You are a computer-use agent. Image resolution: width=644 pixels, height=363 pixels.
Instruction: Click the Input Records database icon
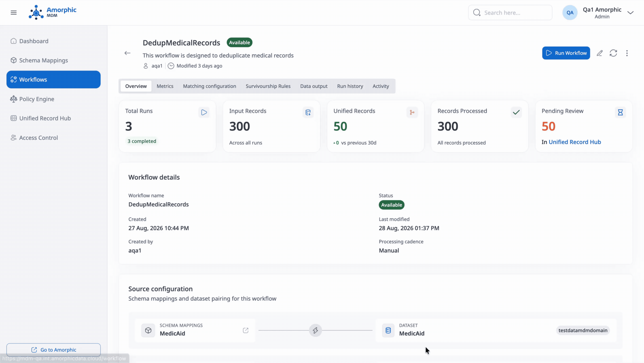(x=308, y=112)
